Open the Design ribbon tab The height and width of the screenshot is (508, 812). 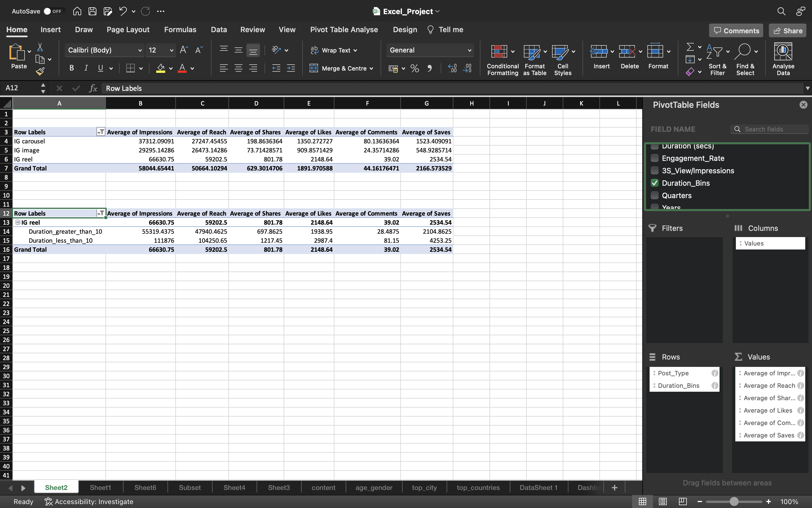(x=405, y=30)
